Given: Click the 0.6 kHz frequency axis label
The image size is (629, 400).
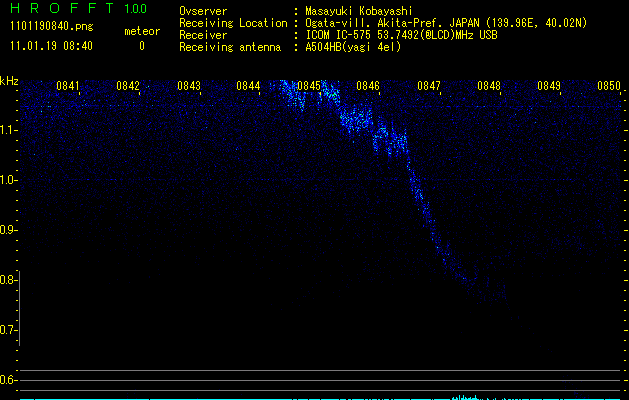Looking at the screenshot, I should click(x=8, y=380).
